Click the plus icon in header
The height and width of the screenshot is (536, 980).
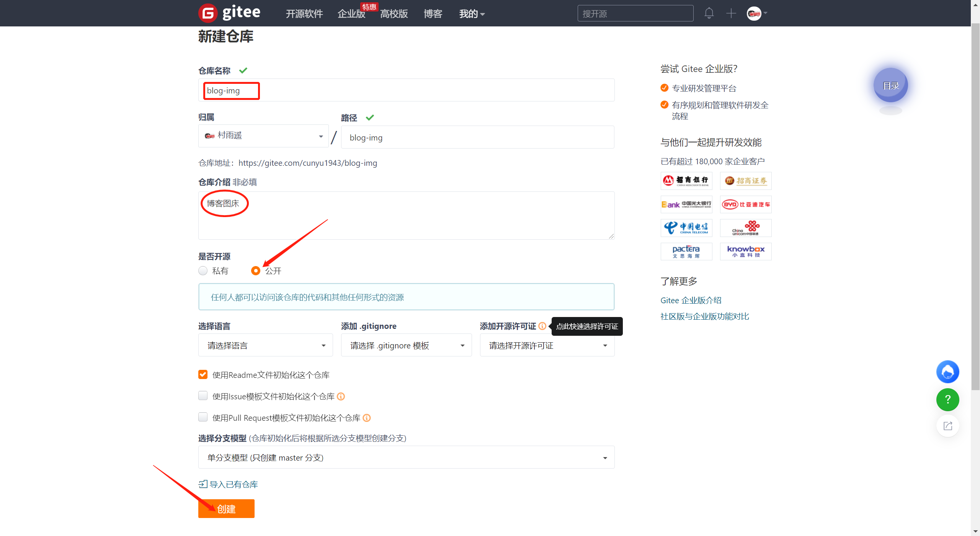click(x=731, y=13)
